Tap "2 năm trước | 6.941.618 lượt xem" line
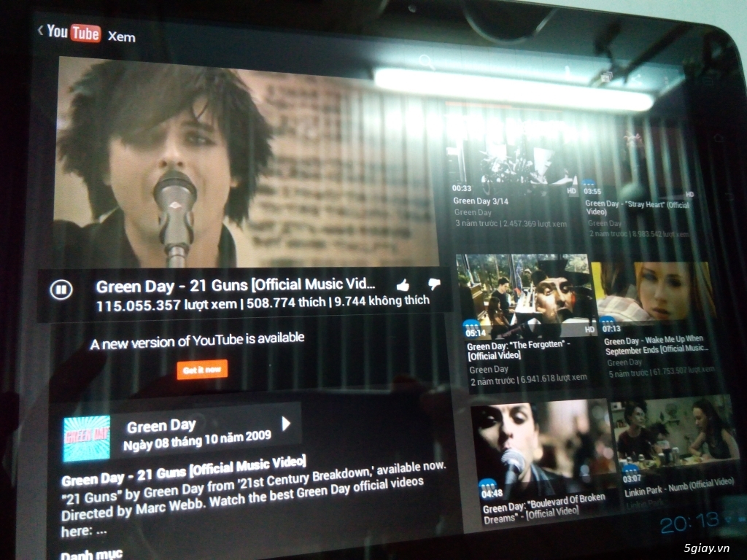747x560 pixels. pos(528,379)
